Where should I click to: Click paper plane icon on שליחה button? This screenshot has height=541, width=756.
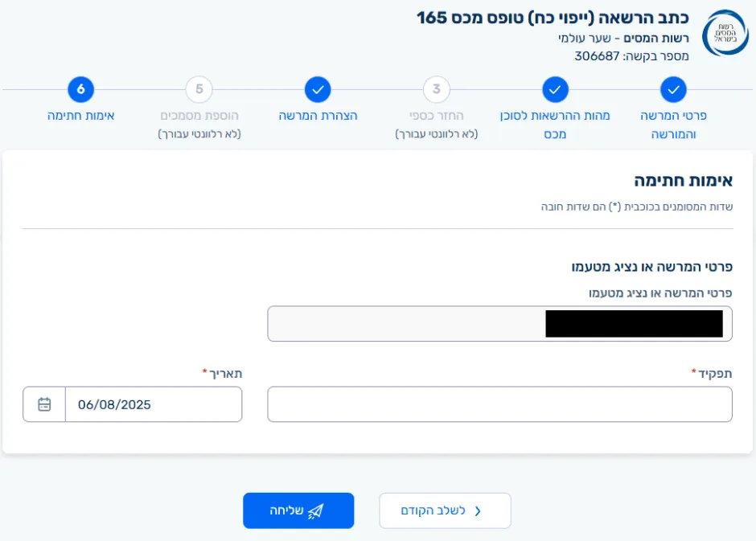[x=315, y=511]
